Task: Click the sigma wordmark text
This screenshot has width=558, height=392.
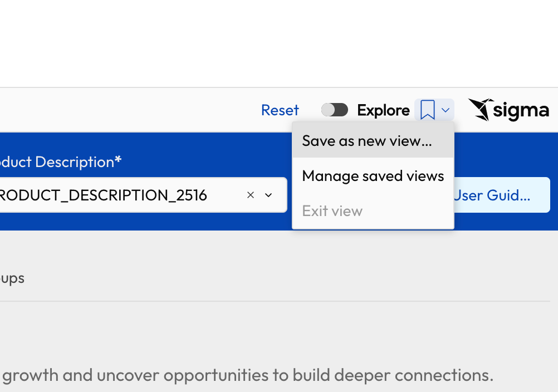Action: pos(521,111)
